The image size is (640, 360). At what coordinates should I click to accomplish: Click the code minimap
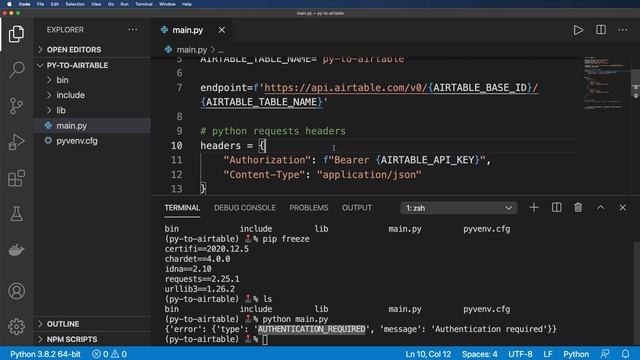[605, 84]
